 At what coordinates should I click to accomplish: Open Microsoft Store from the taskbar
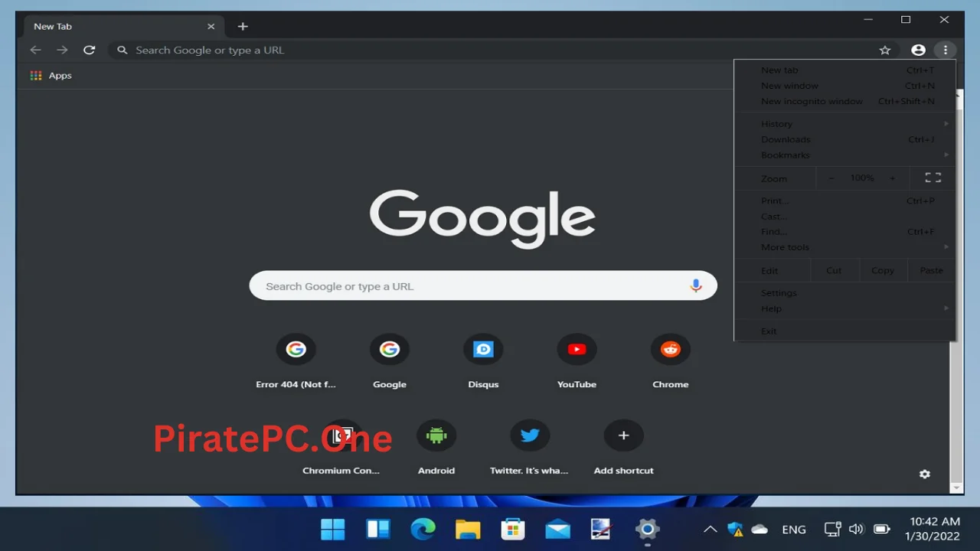tap(513, 529)
